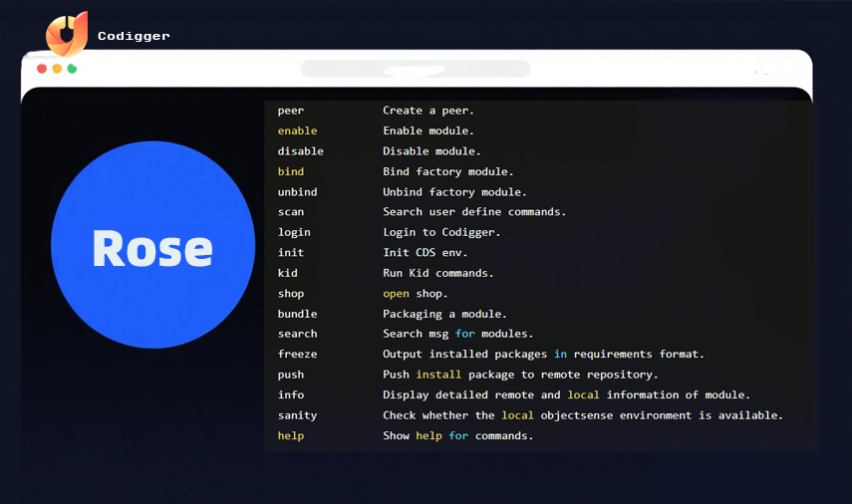Click the blue Rose circle logo

pos(152,245)
